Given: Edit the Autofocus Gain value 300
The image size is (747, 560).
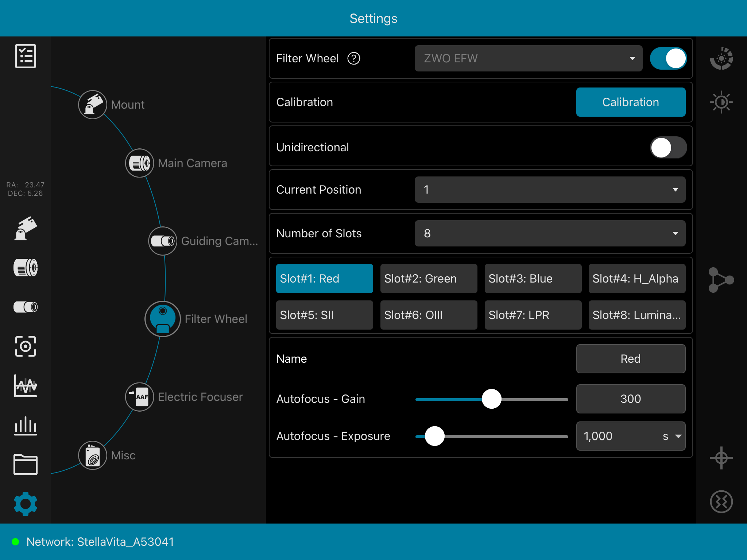Looking at the screenshot, I should pyautogui.click(x=631, y=399).
